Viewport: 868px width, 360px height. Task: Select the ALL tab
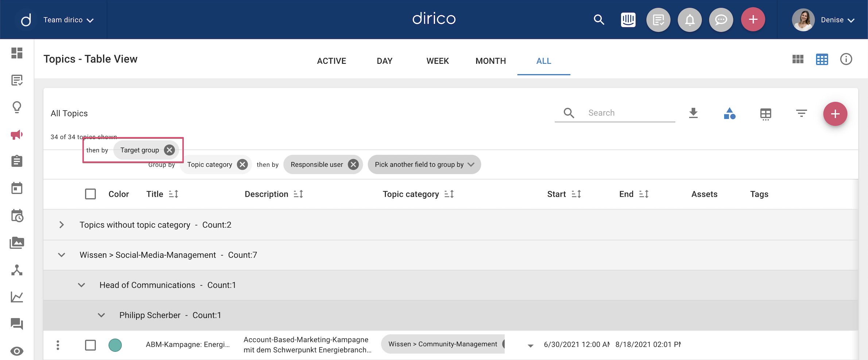544,61
